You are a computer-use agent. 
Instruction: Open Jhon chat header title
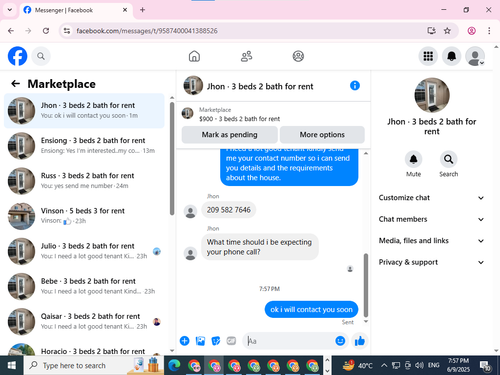pos(260,87)
